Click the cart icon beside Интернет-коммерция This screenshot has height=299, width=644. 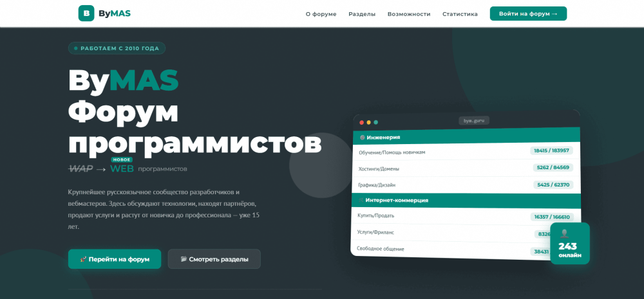(x=361, y=200)
